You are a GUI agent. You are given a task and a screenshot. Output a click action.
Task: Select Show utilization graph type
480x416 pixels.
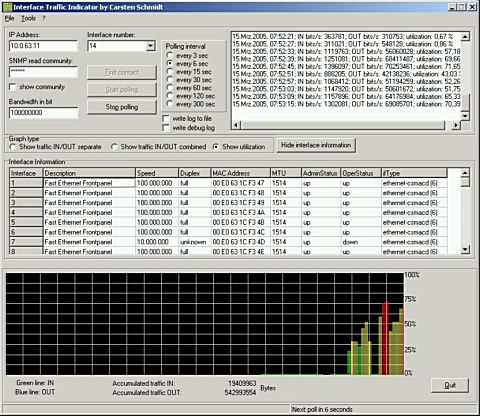(x=216, y=147)
